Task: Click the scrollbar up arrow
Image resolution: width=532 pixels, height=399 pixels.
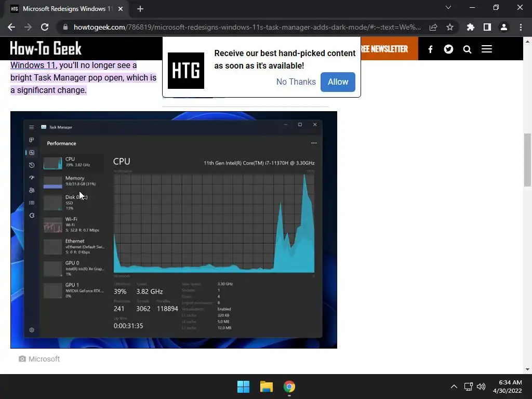Action: click(527, 42)
